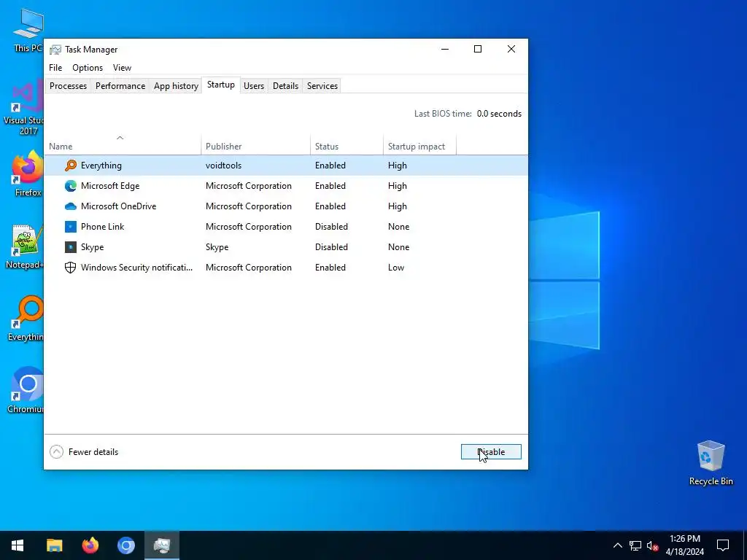Screen dimensions: 747x560
Task: Switch to the Performance tab
Action: pyautogui.click(x=120, y=86)
